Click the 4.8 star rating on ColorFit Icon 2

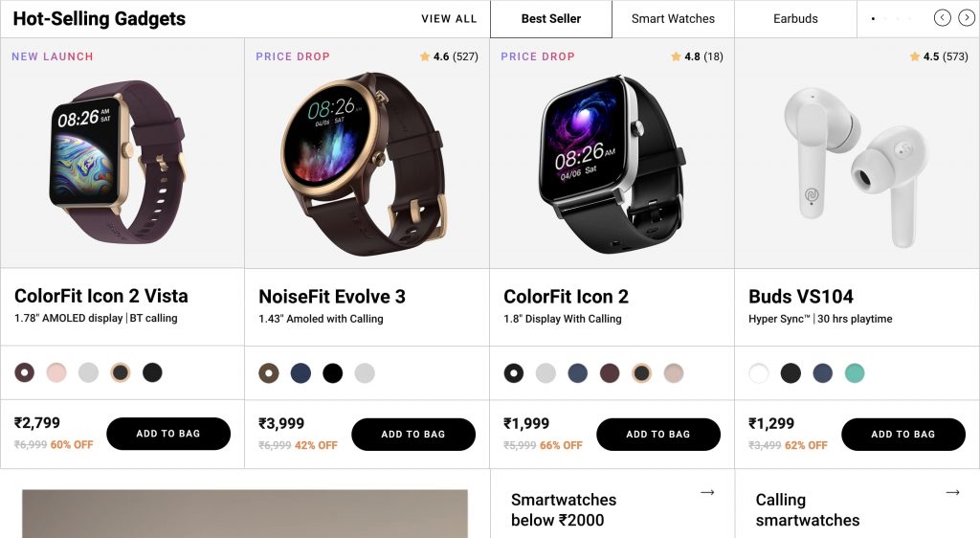(x=698, y=56)
